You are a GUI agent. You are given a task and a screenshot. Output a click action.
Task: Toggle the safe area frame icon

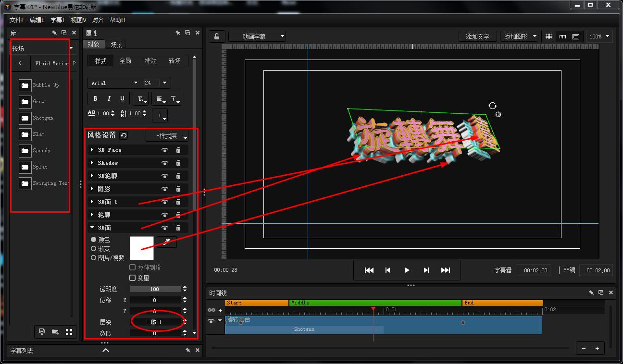[575, 36]
